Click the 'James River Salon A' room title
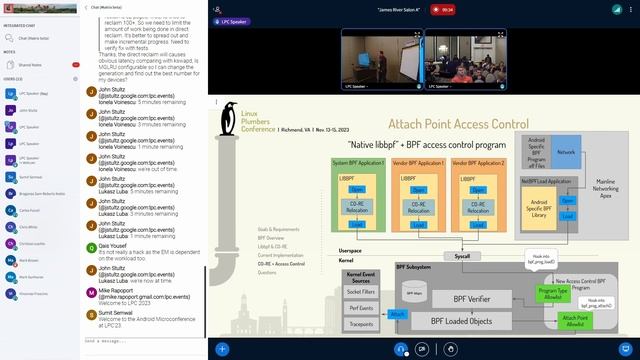 point(399,10)
